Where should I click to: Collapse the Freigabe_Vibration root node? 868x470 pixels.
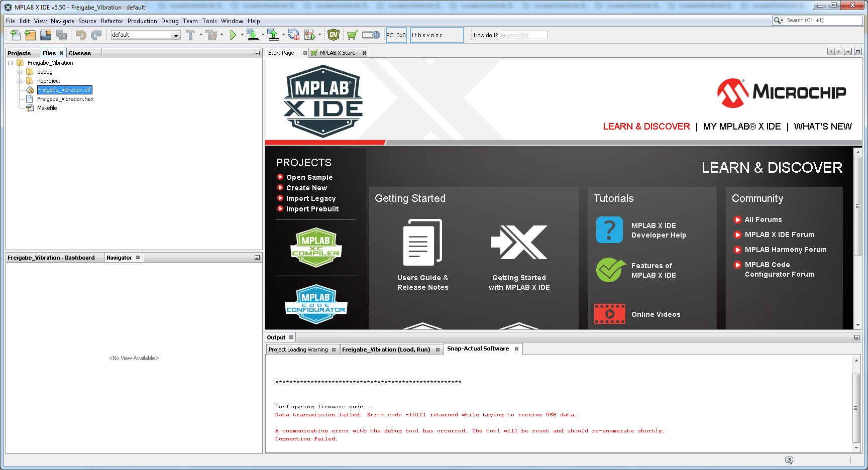(10, 63)
